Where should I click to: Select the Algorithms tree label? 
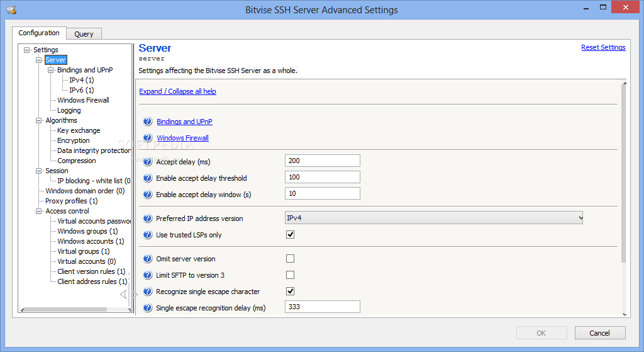pos(61,120)
